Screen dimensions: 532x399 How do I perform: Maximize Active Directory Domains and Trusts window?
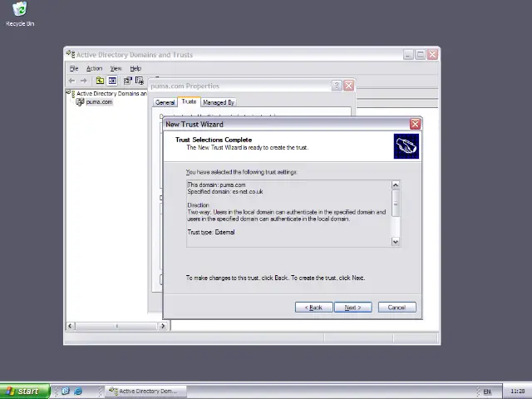(421, 54)
